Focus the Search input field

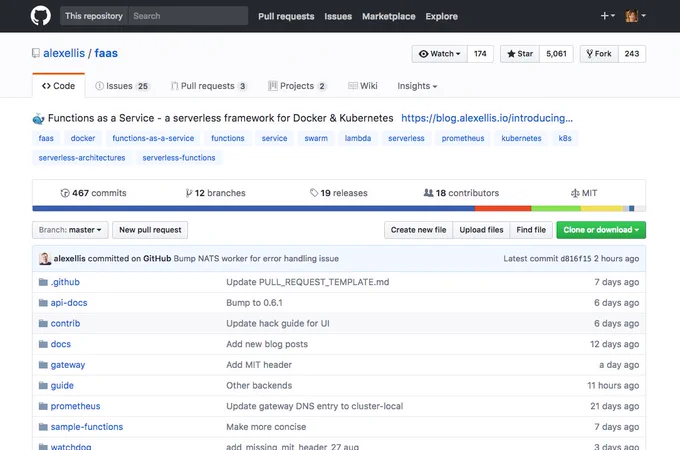click(x=188, y=16)
